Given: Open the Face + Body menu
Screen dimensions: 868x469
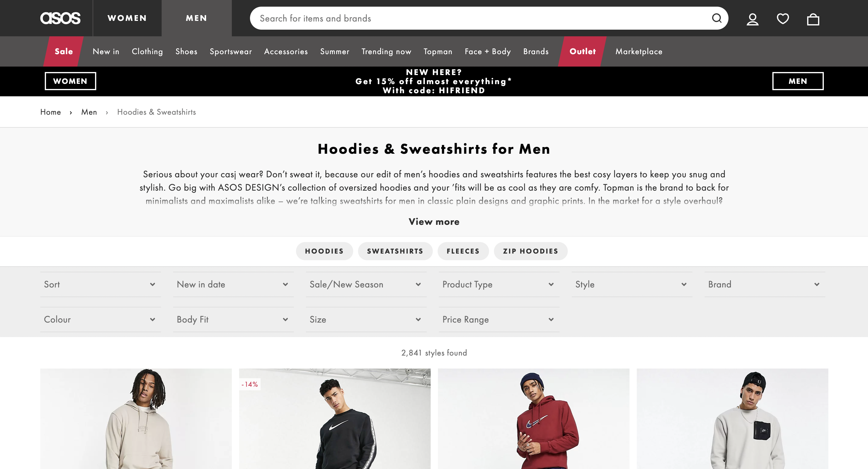Looking at the screenshot, I should pyautogui.click(x=488, y=51).
